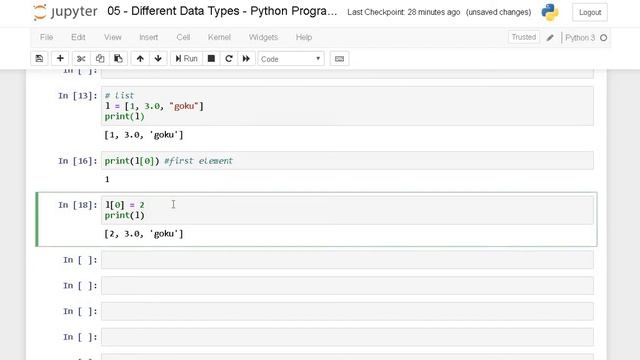This screenshot has height=360, width=640.
Task: Click the kernel idle indicator circle
Action: 604,38
